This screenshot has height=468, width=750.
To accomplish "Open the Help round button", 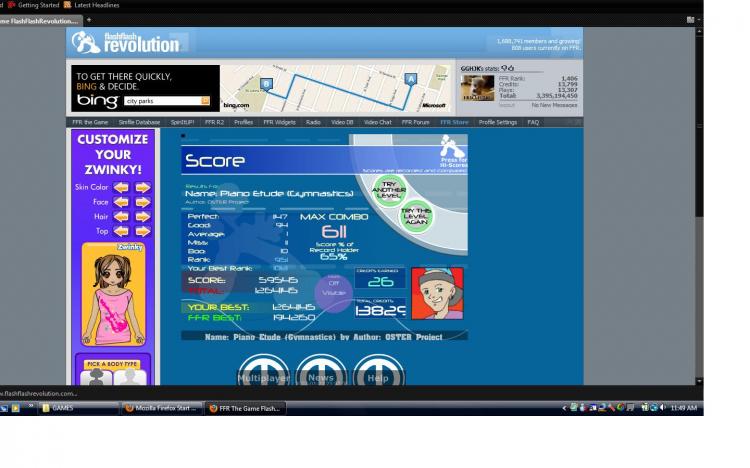I will (378, 370).
